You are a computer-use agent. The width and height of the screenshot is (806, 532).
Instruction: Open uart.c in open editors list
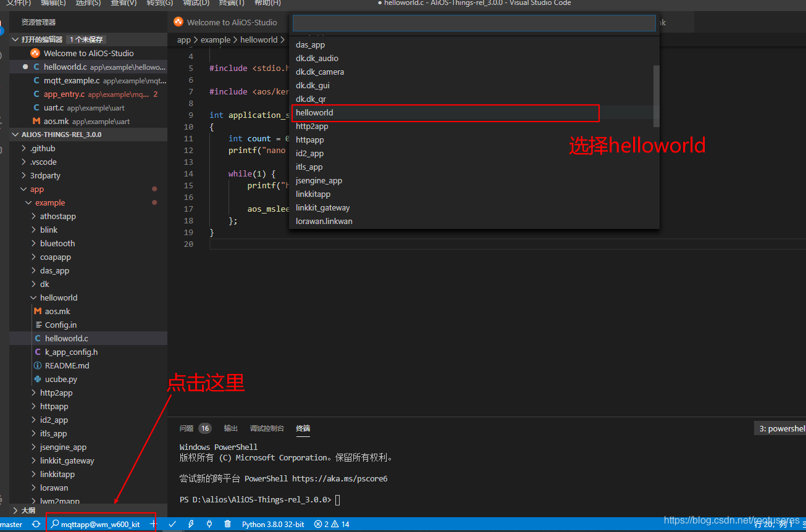(x=88, y=107)
